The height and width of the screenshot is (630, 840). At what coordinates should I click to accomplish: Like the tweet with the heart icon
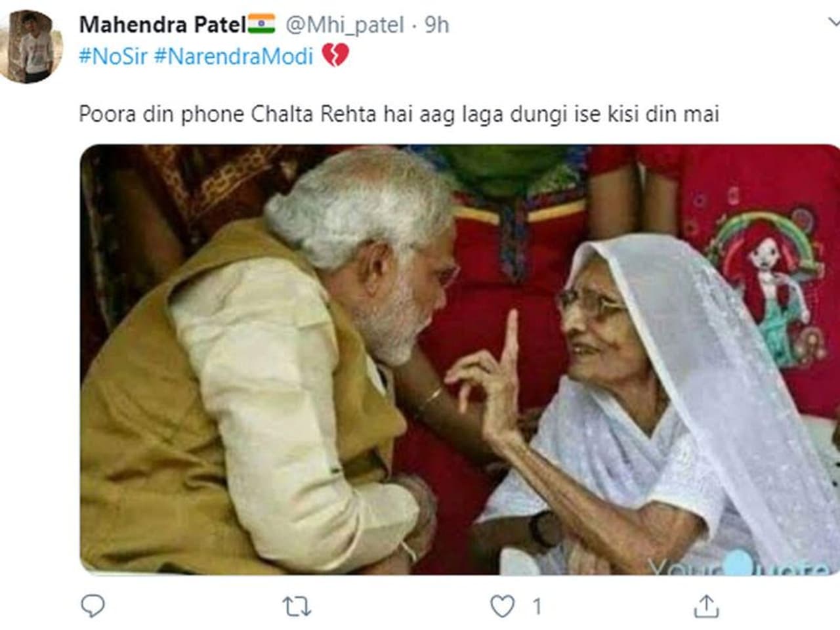[503, 606]
